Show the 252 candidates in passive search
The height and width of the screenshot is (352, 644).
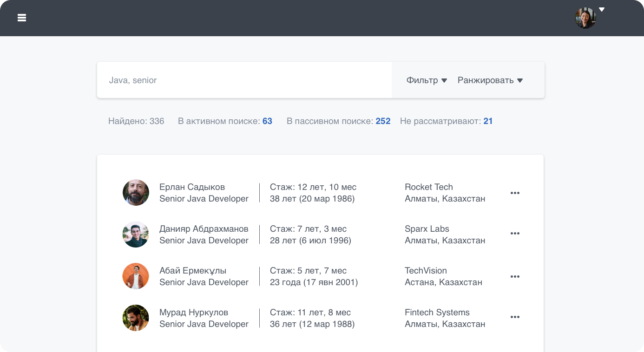tap(383, 121)
